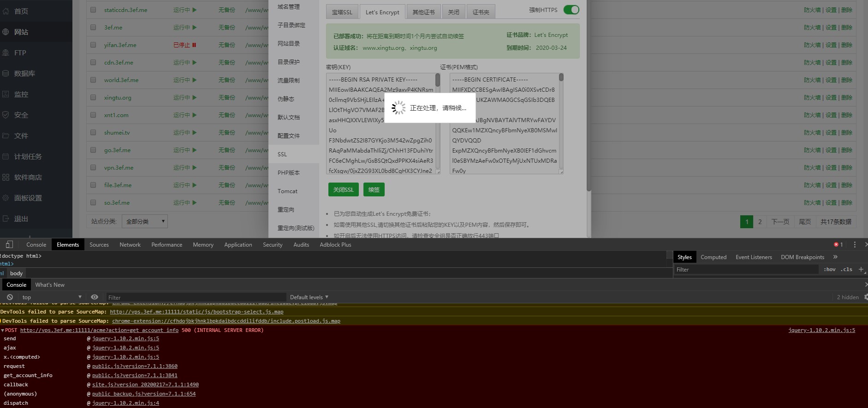Click the 续签 renew button
The width and height of the screenshot is (868, 408).
[374, 189]
